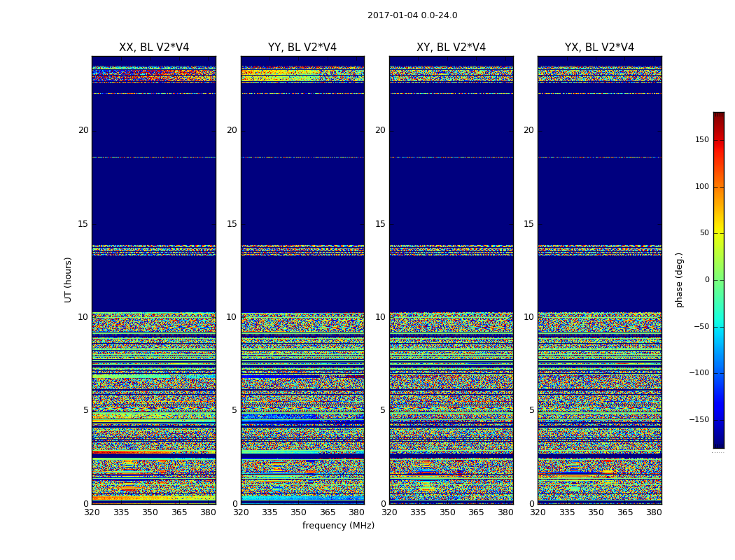Click the YX, BL V2*V4 panel title
This screenshot has width=735, height=560.
(599, 48)
